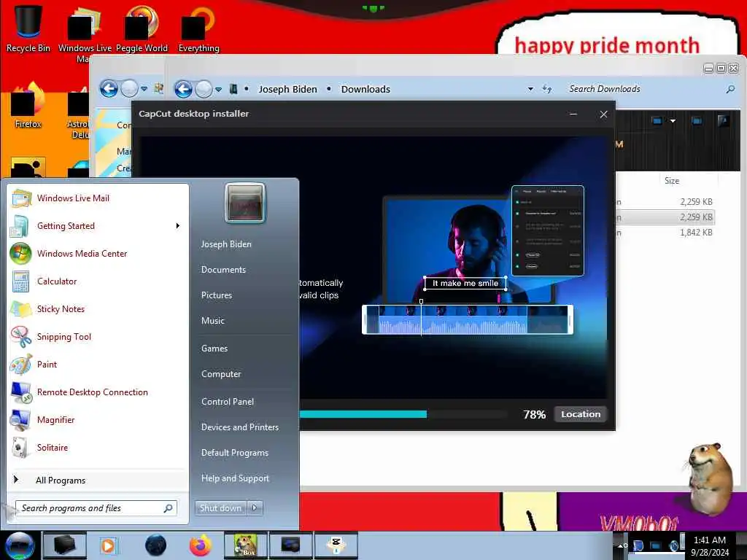This screenshot has width=747, height=560.
Task: Open shut down options arrow
Action: (x=255, y=508)
